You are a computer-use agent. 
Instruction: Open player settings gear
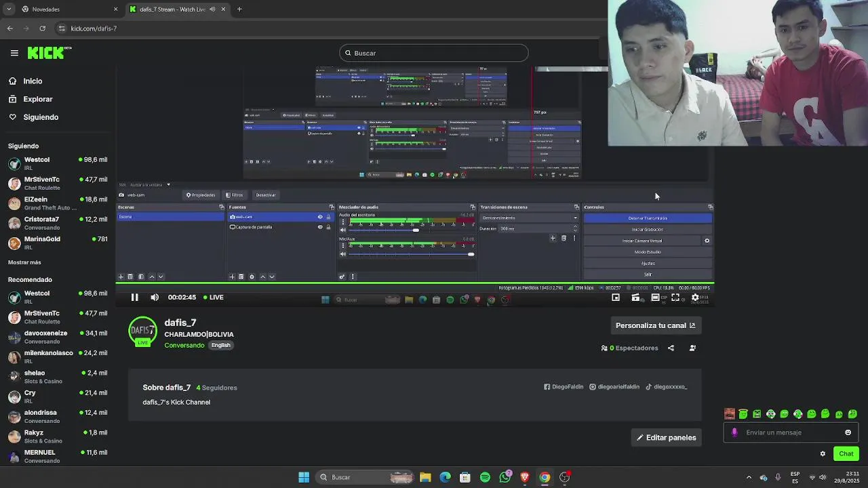(x=695, y=298)
